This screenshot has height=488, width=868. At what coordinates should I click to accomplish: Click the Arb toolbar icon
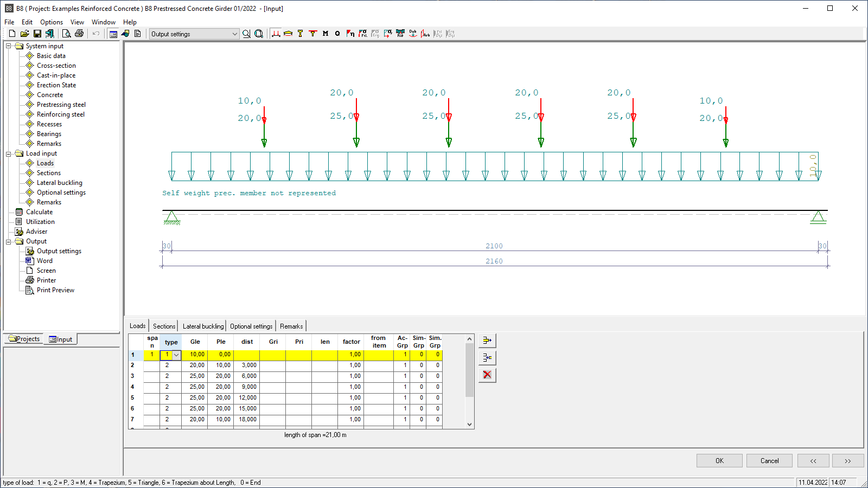pos(425,34)
